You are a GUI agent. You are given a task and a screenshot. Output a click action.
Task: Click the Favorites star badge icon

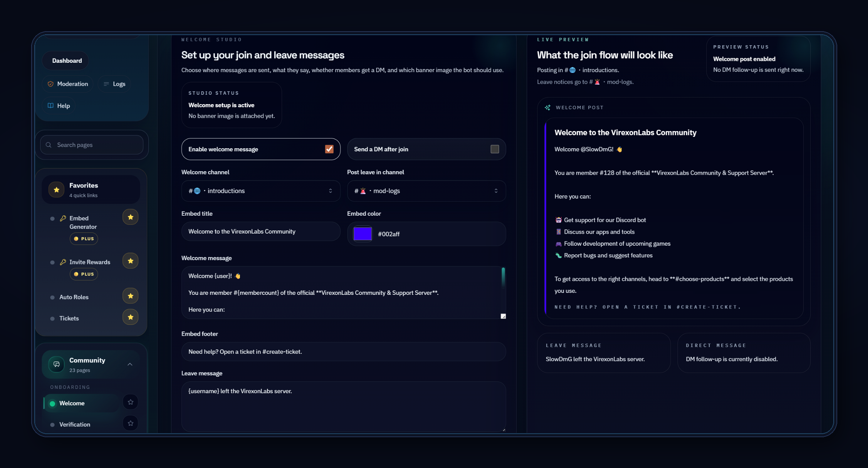click(56, 190)
